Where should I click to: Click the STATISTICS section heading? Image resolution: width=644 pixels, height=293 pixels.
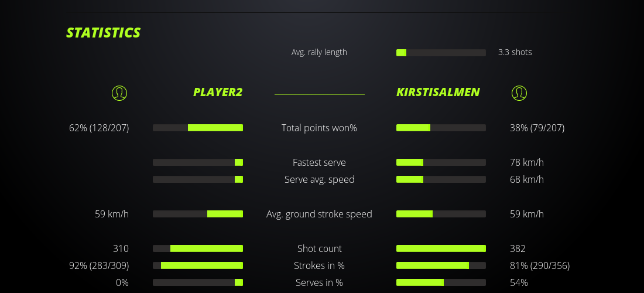(104, 33)
